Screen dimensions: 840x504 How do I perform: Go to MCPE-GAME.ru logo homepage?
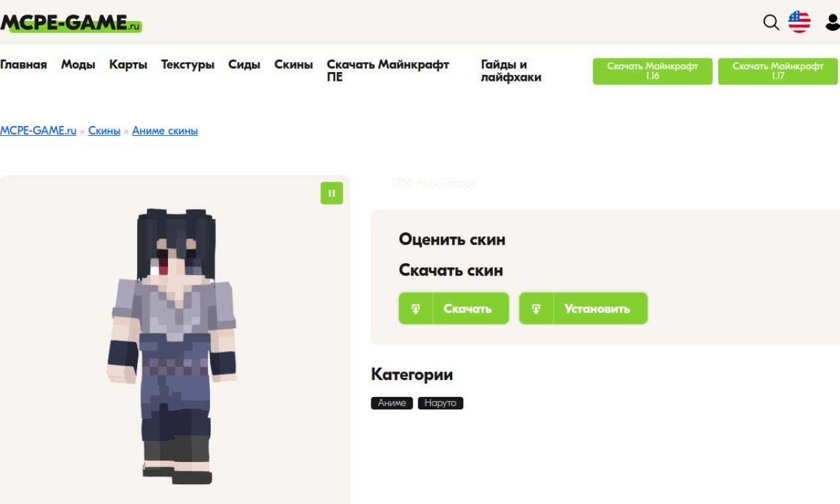(x=71, y=23)
